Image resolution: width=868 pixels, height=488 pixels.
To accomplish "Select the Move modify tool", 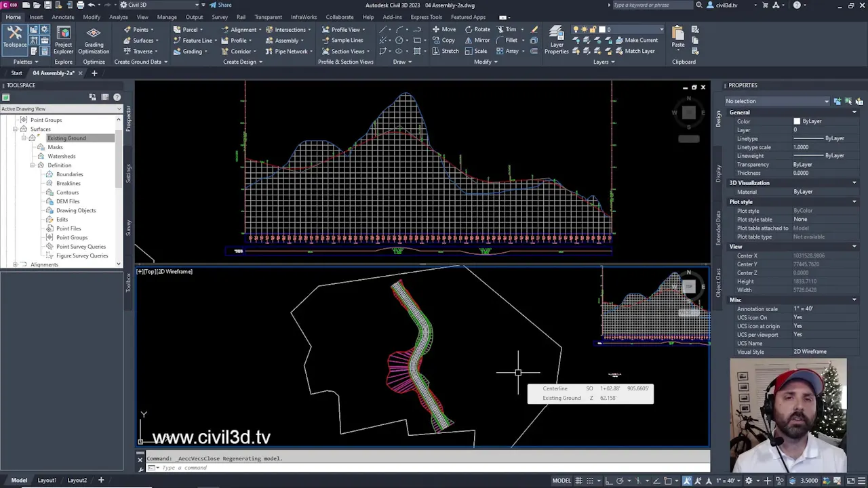I will pyautogui.click(x=443, y=29).
